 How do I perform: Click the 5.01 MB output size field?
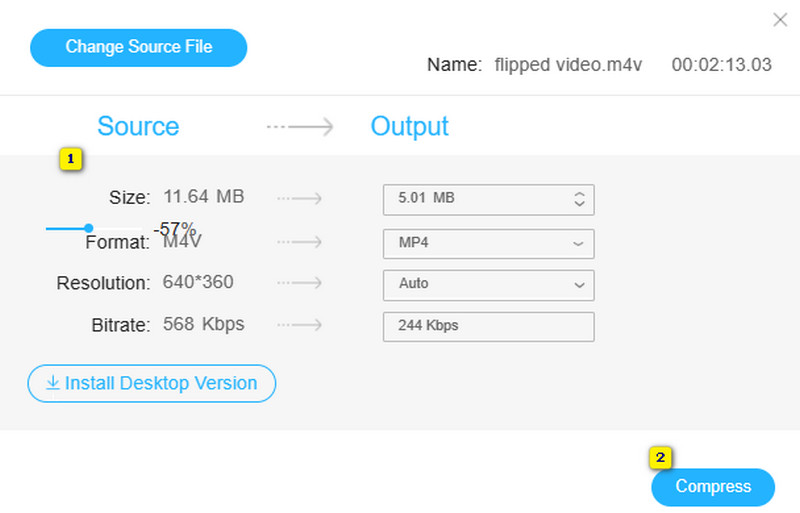click(470, 199)
